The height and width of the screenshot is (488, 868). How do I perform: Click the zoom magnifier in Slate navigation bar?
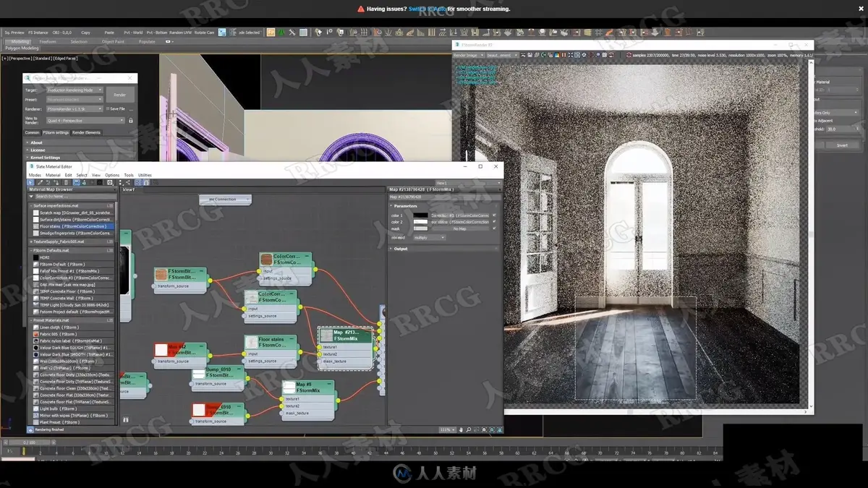469,429
